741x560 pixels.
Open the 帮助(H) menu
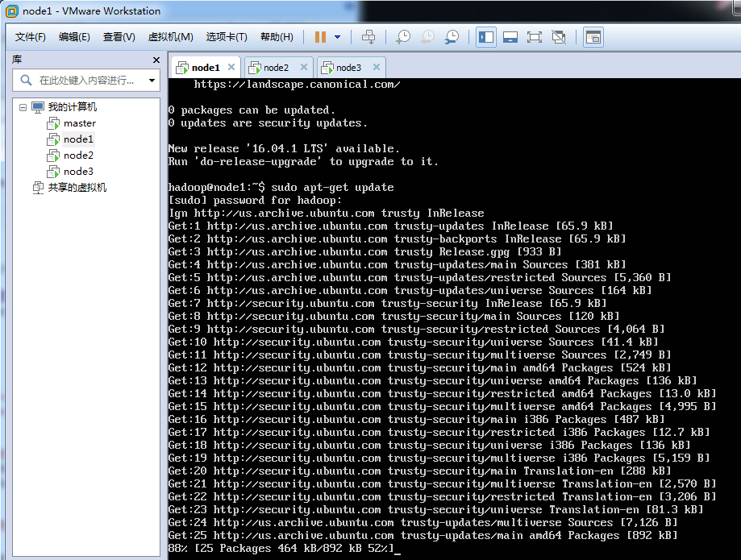click(x=277, y=37)
